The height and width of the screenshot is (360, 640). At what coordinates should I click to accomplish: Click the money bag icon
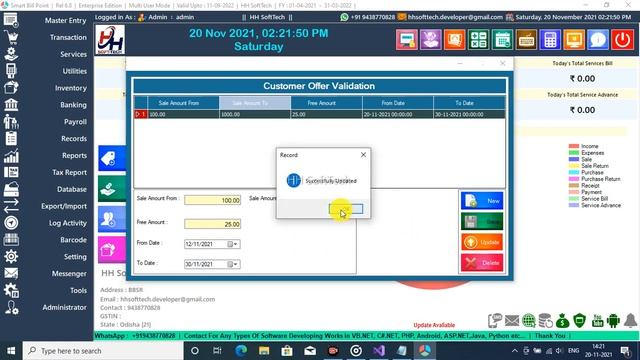point(562,321)
